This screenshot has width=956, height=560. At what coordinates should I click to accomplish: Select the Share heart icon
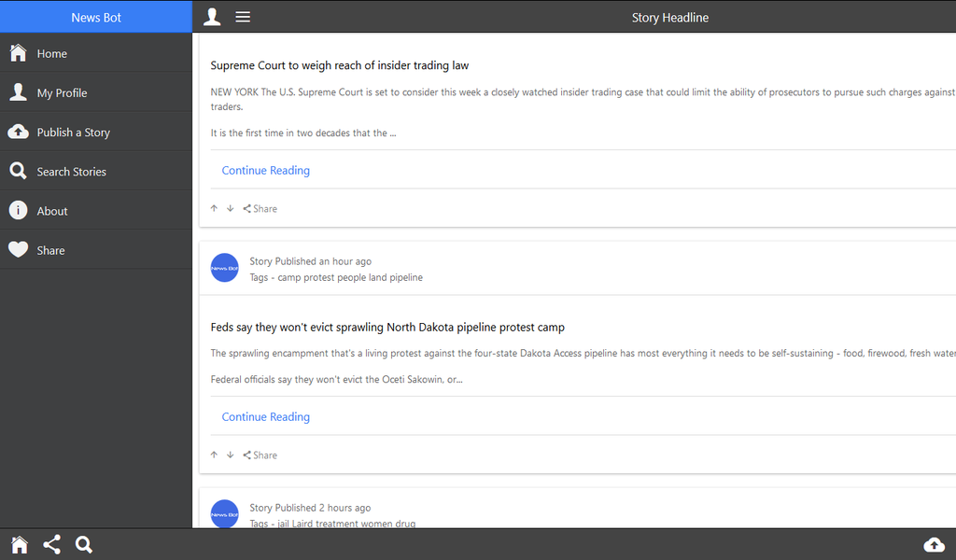(x=18, y=249)
